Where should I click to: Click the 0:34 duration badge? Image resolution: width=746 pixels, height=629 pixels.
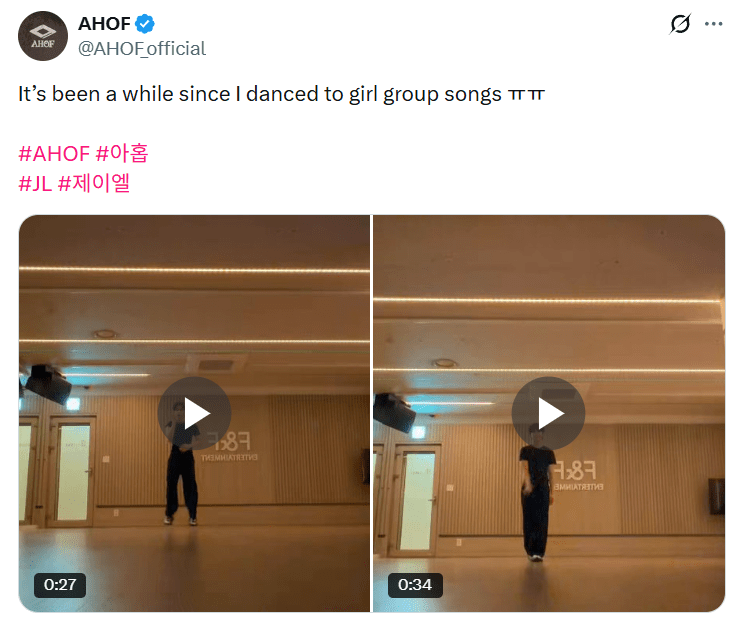[x=415, y=585]
